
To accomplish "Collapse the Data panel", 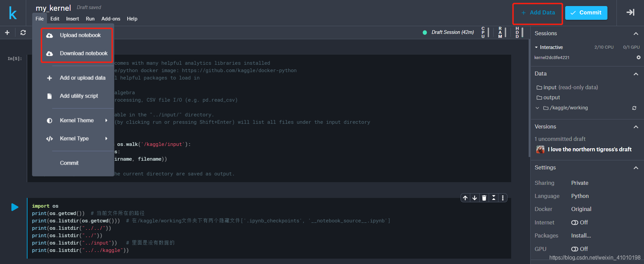I will click(636, 74).
